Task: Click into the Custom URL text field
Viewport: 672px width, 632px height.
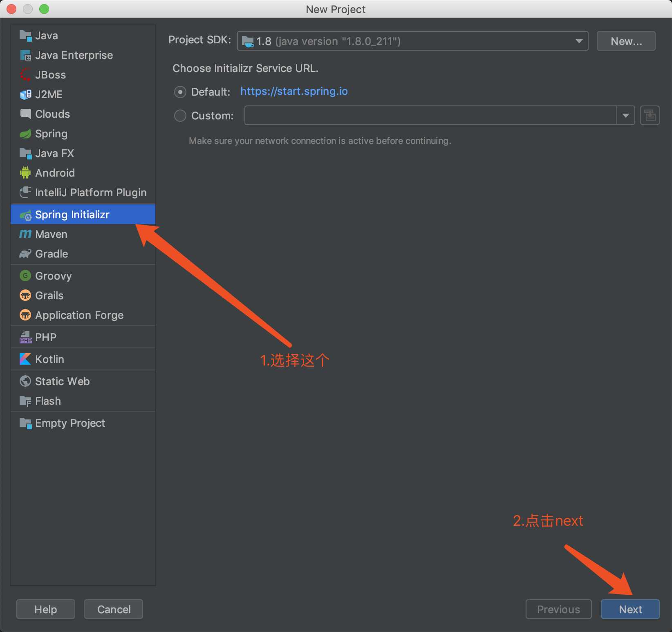Action: [430, 115]
